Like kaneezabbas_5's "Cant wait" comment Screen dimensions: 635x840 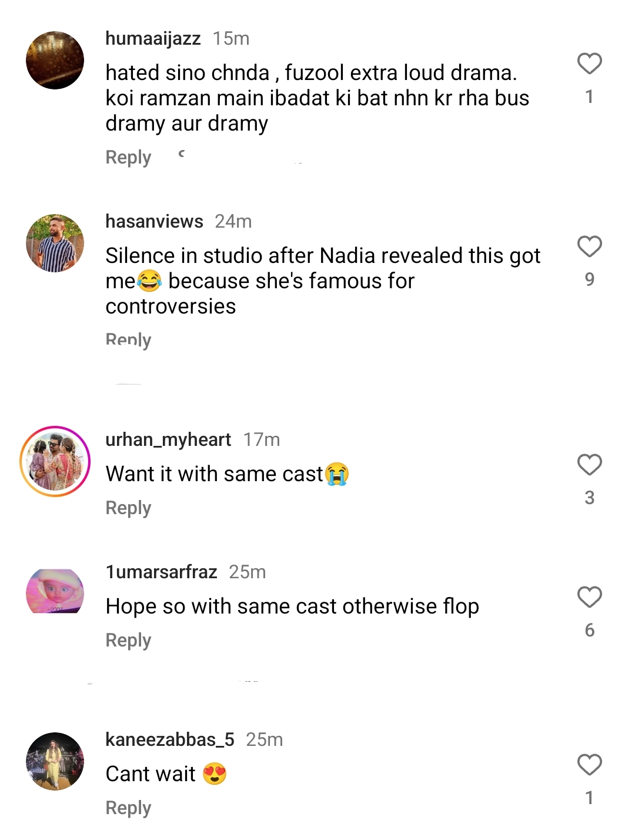coord(589,765)
